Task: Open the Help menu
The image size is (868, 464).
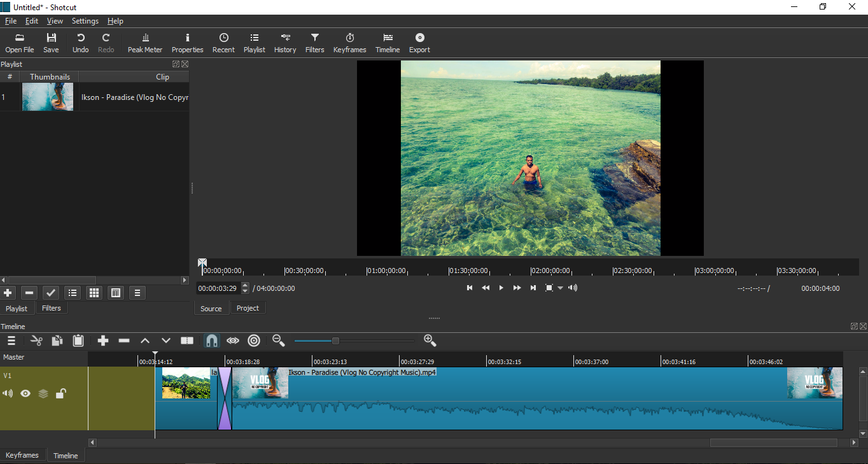Action: point(115,21)
